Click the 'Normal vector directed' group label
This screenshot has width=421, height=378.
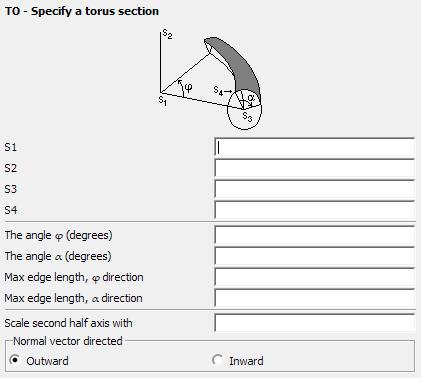(68, 341)
